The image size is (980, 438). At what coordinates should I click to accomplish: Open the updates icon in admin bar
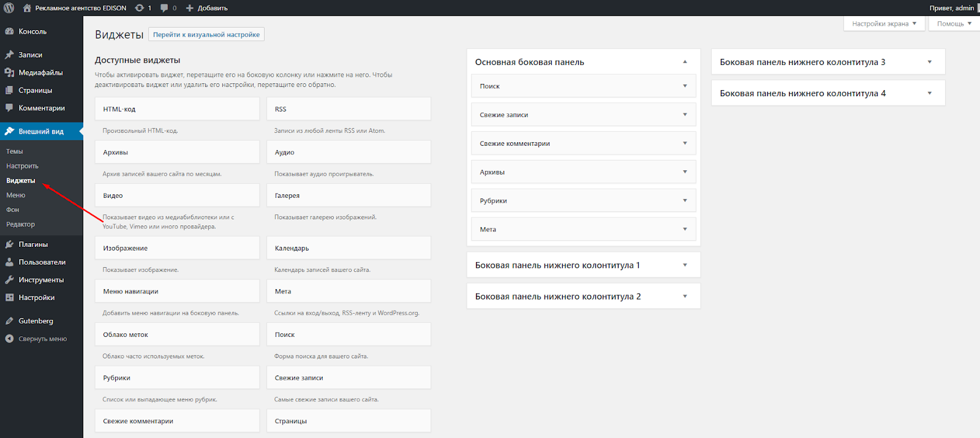pyautogui.click(x=140, y=8)
